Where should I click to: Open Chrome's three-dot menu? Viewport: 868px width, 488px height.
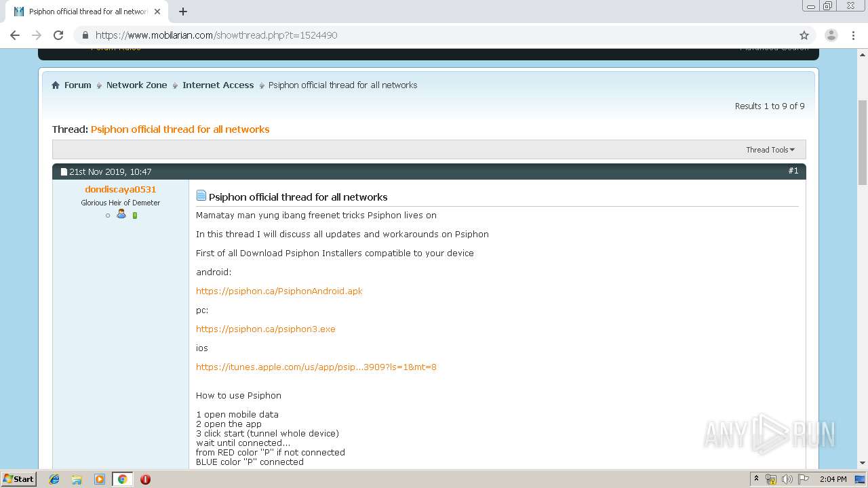853,35
